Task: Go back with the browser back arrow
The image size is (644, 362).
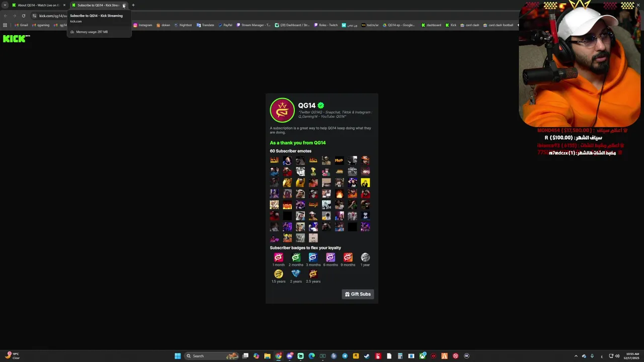Action: pos(6,16)
